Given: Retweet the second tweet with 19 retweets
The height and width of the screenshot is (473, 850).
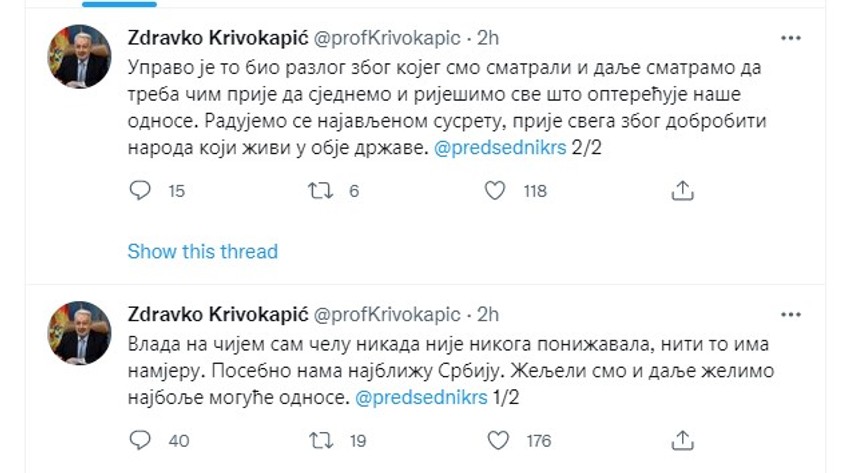Looking at the screenshot, I should pyautogui.click(x=320, y=440).
